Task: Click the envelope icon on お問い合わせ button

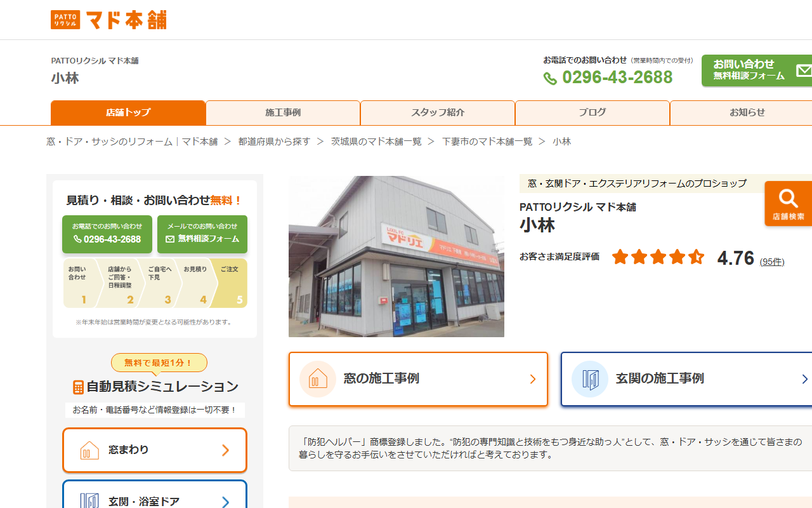Action: [x=804, y=70]
